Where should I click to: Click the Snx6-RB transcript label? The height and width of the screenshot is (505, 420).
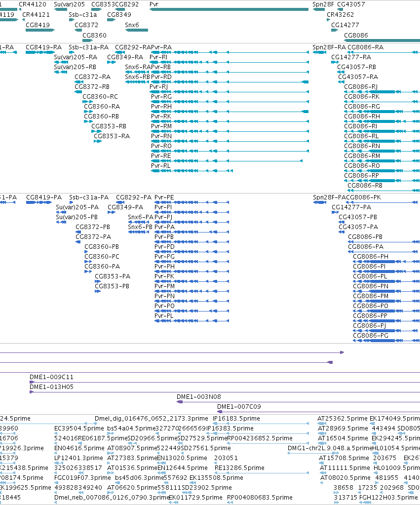(x=138, y=77)
